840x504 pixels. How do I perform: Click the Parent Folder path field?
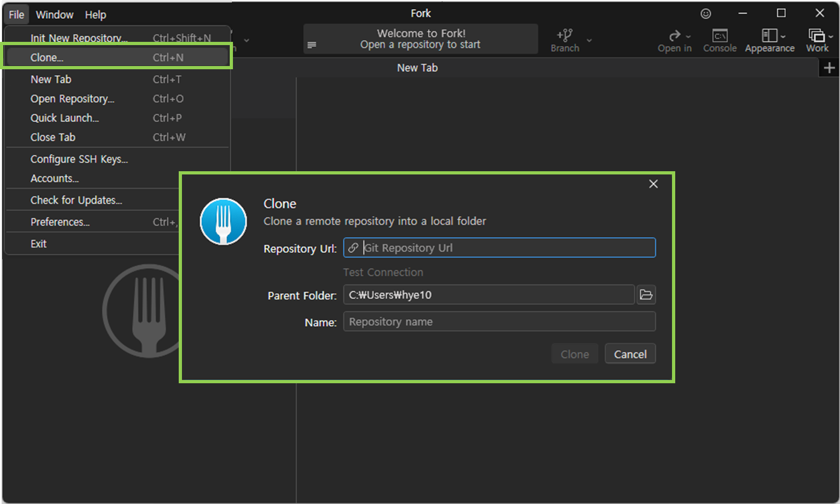click(489, 295)
